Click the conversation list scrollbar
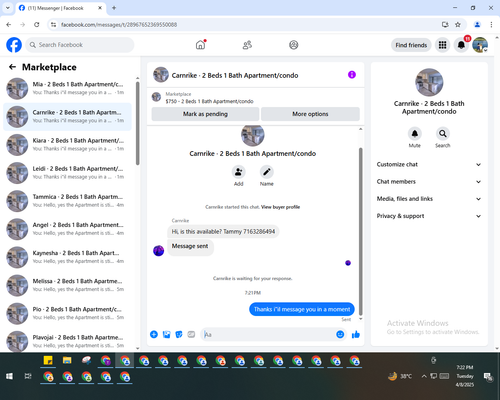This screenshot has height=400, width=500. [138, 123]
